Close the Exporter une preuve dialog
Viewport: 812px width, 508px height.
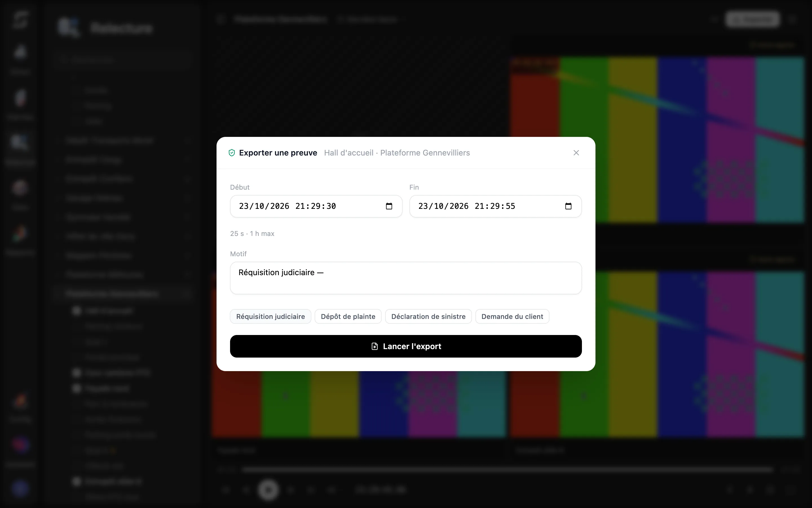[576, 153]
